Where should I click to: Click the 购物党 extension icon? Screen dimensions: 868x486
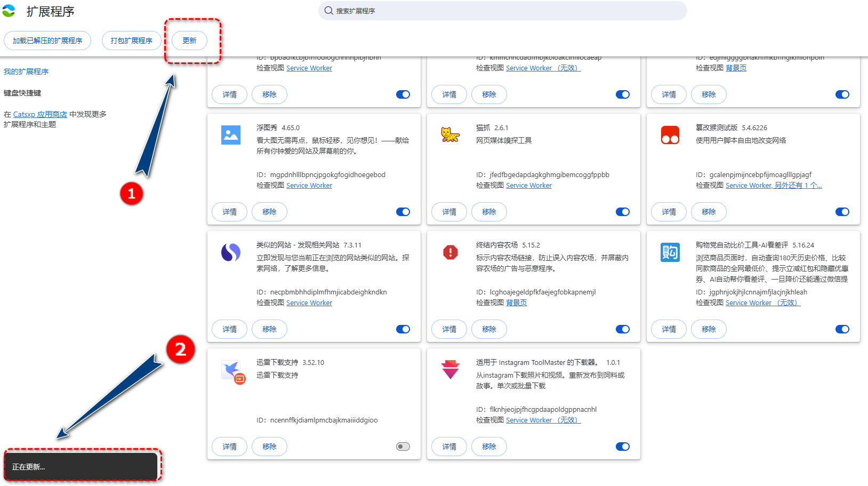(x=670, y=252)
